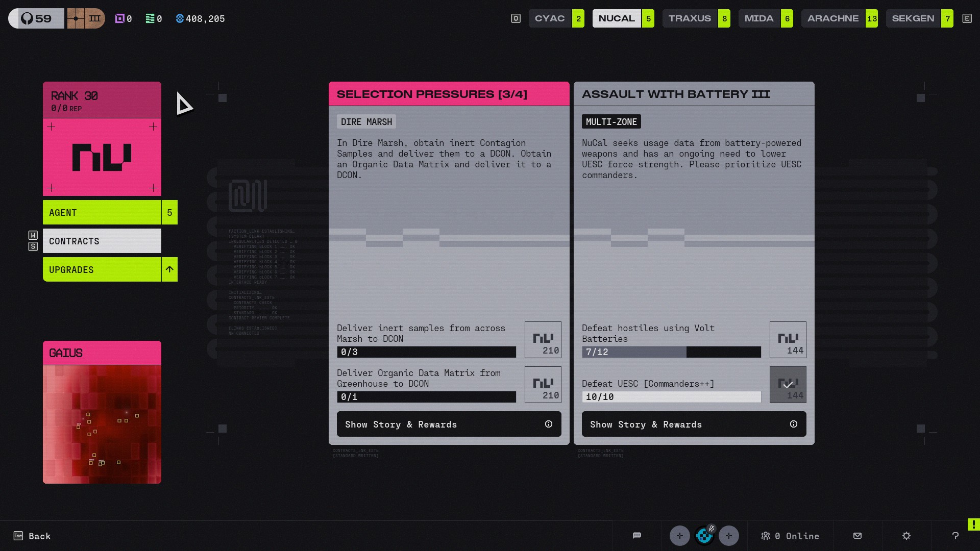Open the chat bubble icon
Screen dimensions: 980x551
click(x=636, y=536)
